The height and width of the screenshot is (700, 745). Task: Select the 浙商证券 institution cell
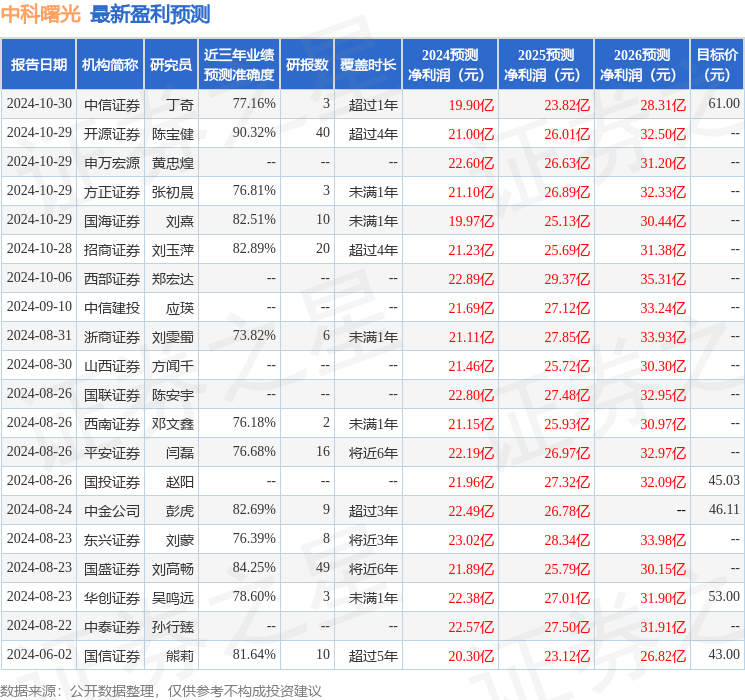(x=112, y=337)
